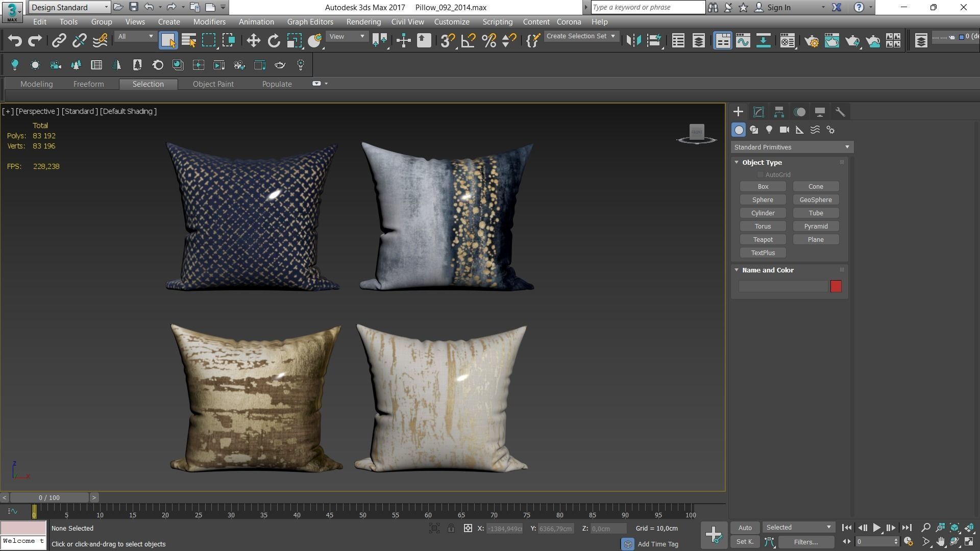This screenshot has height=551, width=980.
Task: Open the ribbon options dropdown arrow
Action: (326, 84)
